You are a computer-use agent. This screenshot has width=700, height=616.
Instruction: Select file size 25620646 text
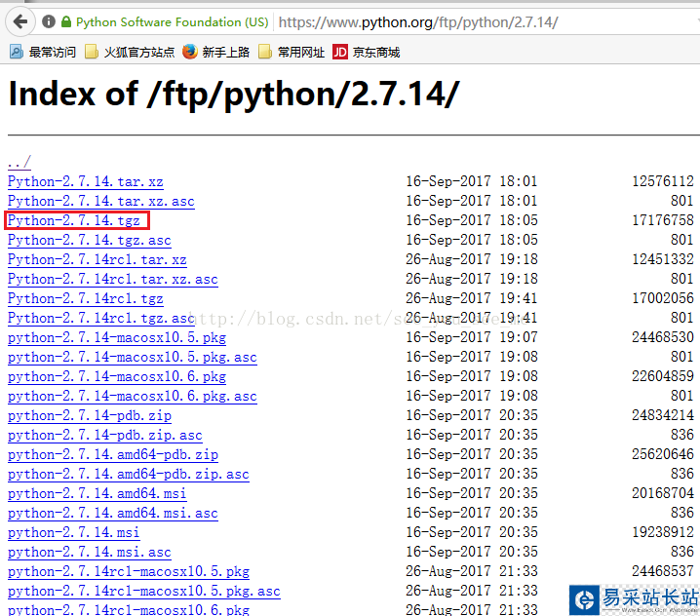tap(663, 454)
